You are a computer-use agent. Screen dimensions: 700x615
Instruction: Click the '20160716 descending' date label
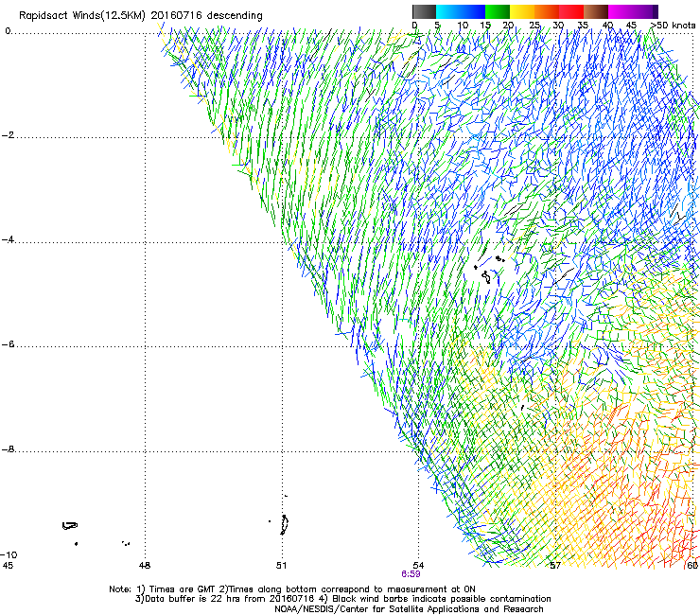pos(206,16)
